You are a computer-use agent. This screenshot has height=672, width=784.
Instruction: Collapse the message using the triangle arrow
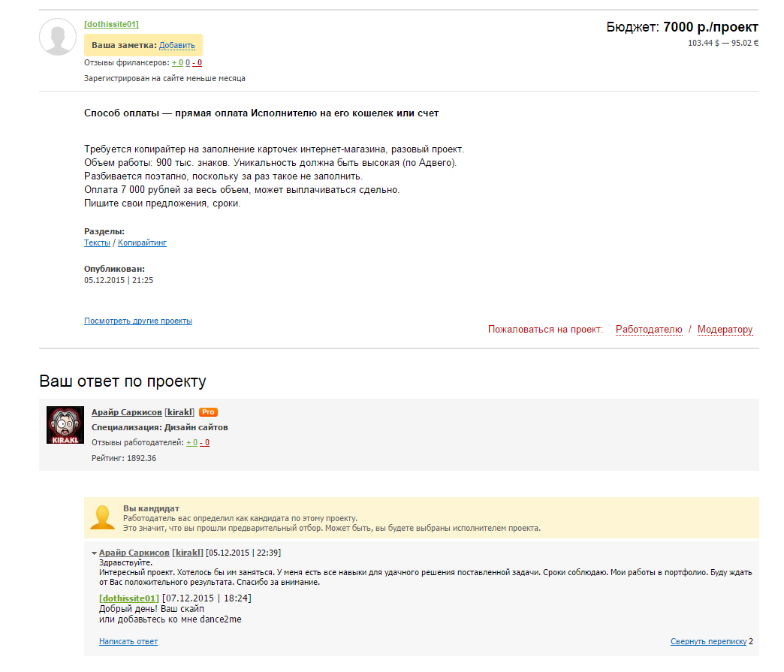(94, 553)
